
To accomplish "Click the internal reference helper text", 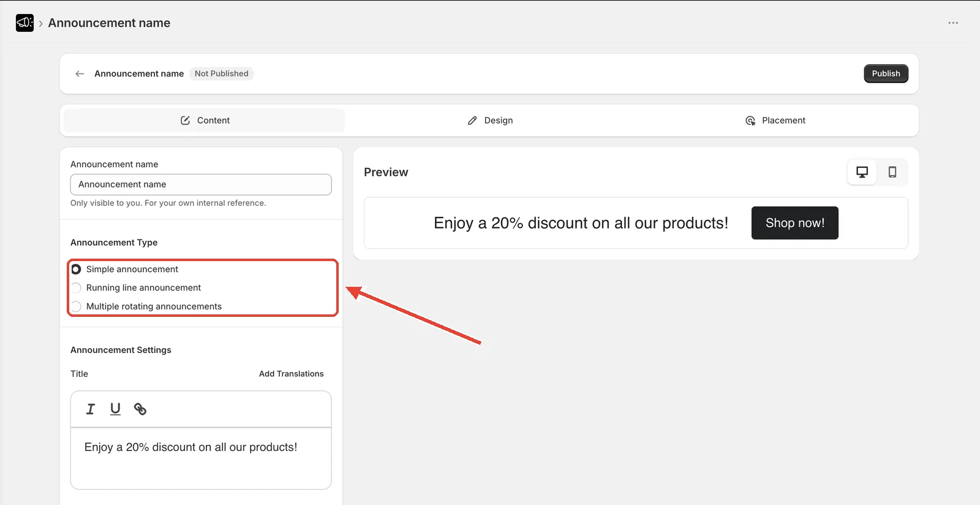I will 168,203.
